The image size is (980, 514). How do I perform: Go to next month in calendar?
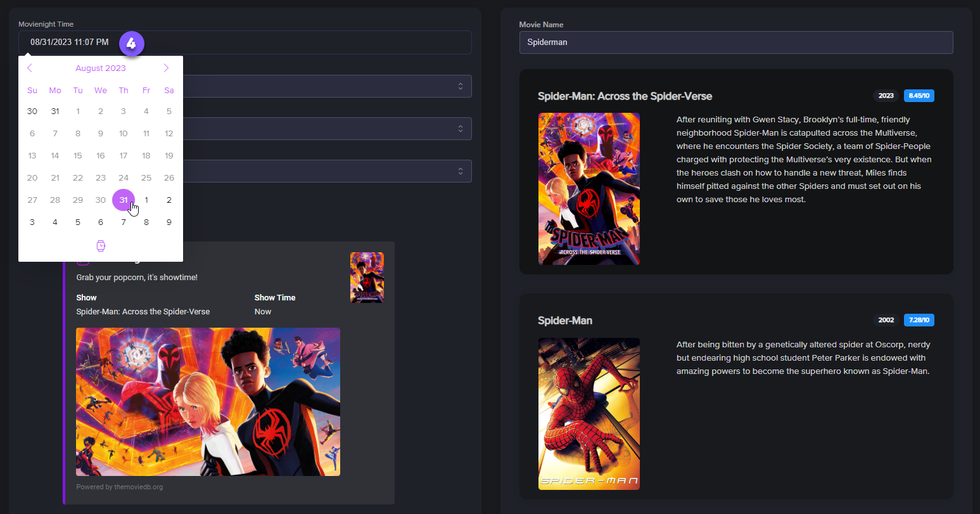point(166,68)
